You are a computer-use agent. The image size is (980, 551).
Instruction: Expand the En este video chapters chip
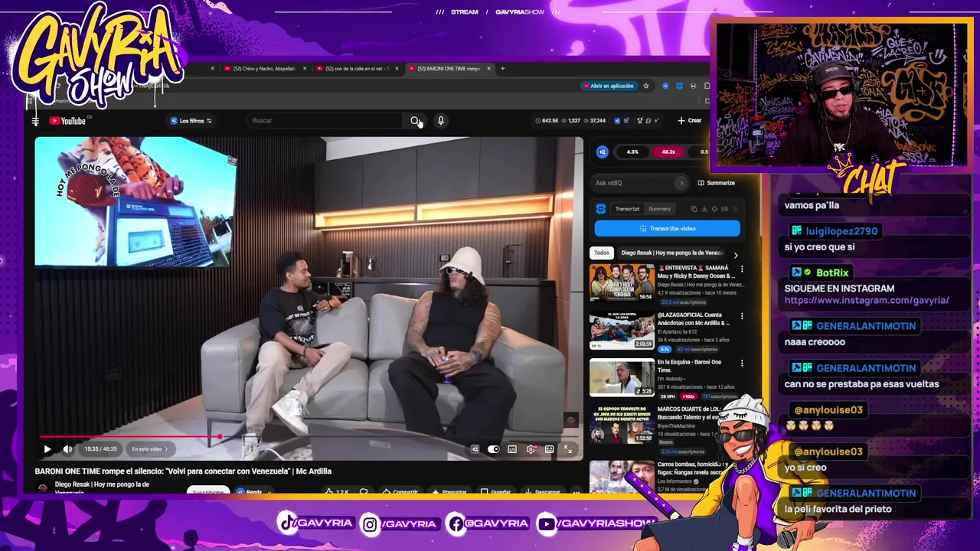(149, 449)
